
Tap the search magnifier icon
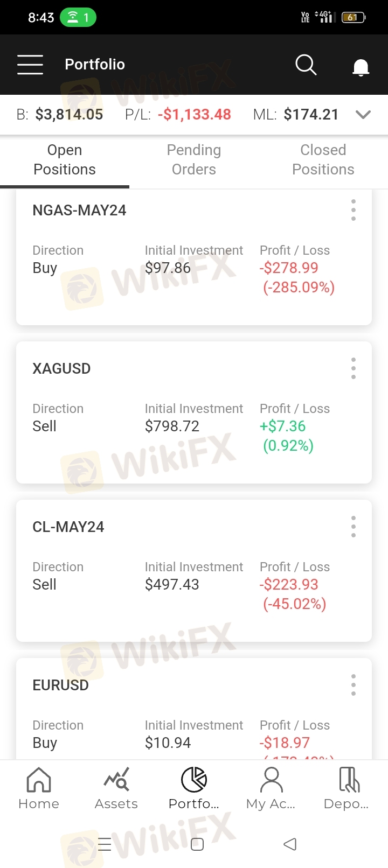[306, 65]
